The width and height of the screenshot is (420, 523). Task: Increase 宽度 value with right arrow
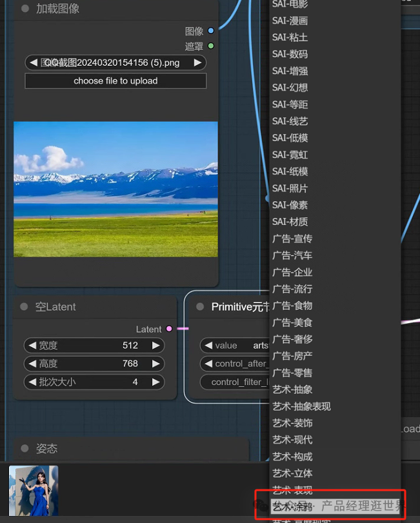coord(155,345)
